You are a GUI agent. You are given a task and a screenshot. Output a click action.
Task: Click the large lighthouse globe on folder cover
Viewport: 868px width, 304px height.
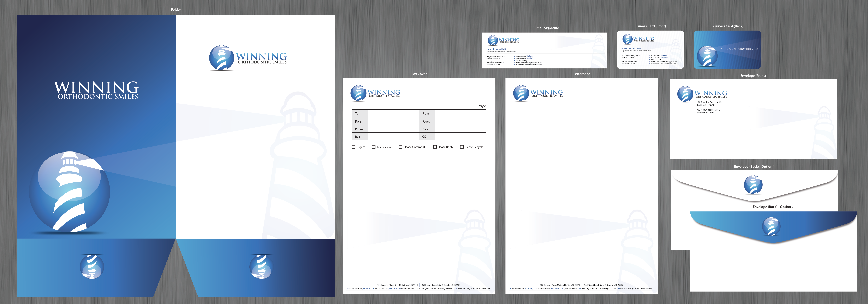click(x=69, y=192)
